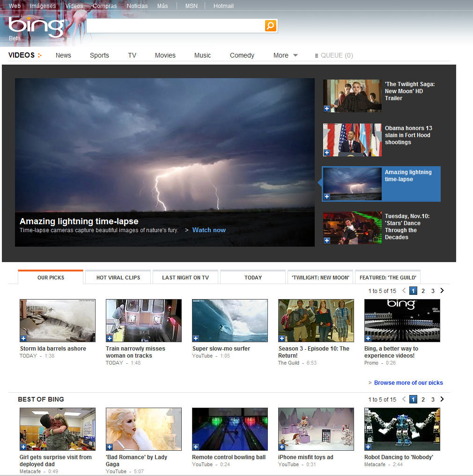Open the Movies video category
The image size is (473, 476).
point(165,56)
